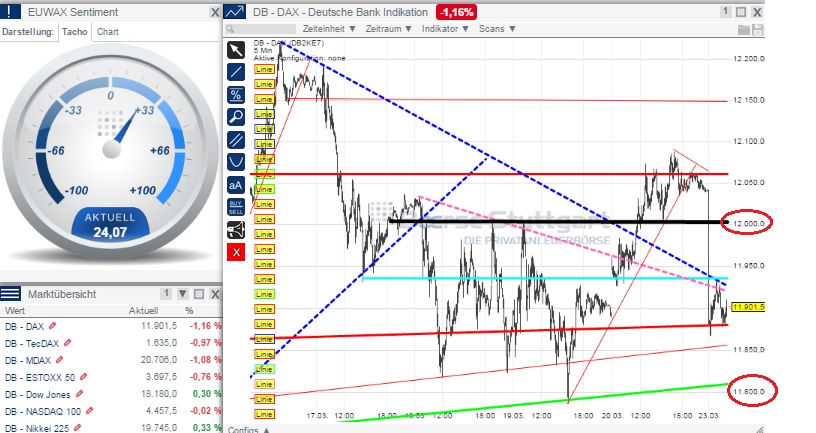Image resolution: width=816 pixels, height=433 pixels.
Task: Click the chart line icon beside DB - DAX title
Action: pos(235,12)
